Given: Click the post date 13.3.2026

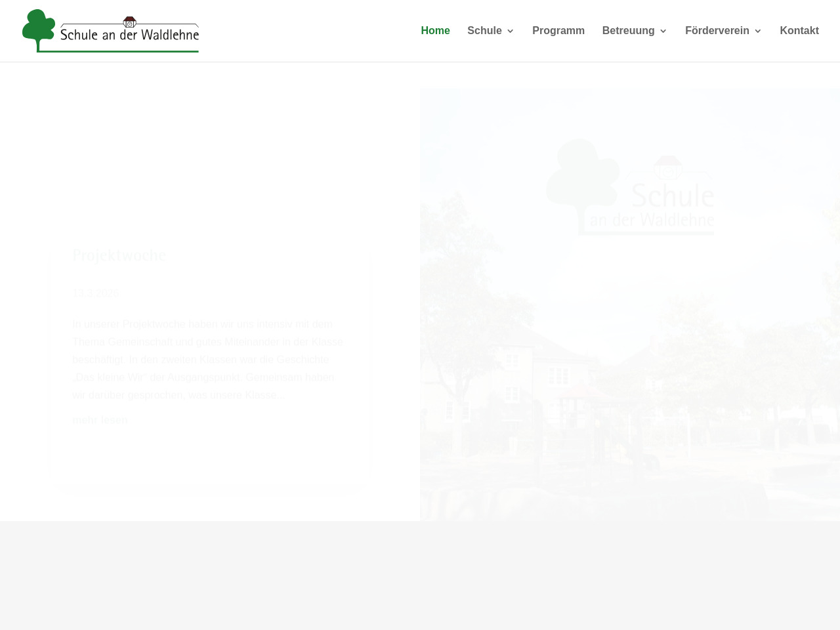Looking at the screenshot, I should tap(95, 293).
